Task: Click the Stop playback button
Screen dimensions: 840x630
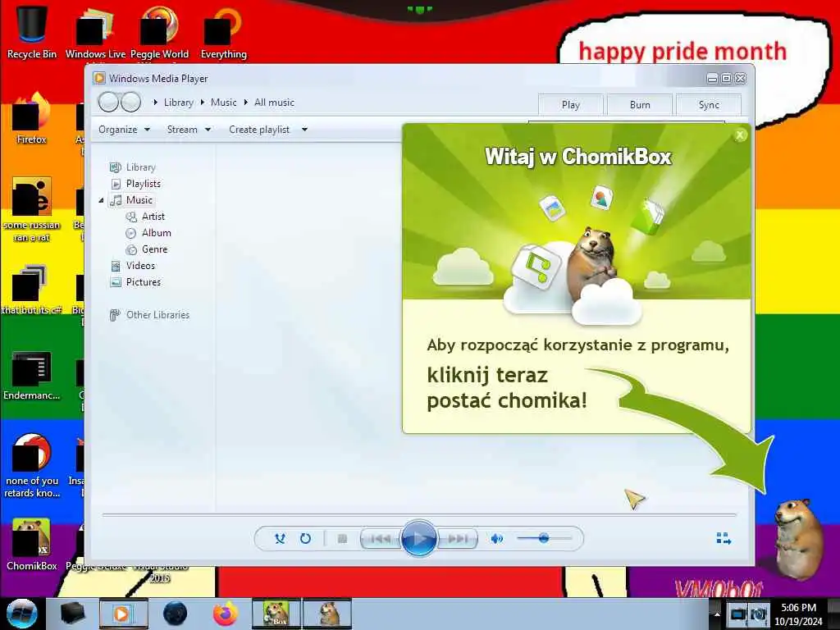Action: click(x=342, y=538)
